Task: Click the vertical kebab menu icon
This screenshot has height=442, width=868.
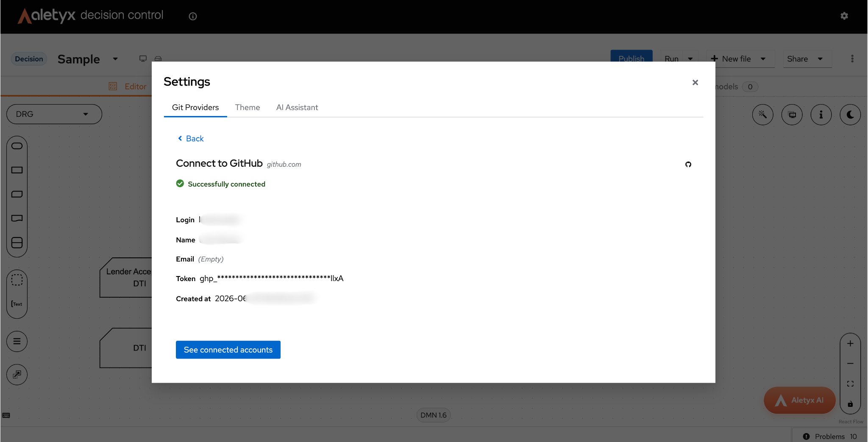Action: pos(852,58)
